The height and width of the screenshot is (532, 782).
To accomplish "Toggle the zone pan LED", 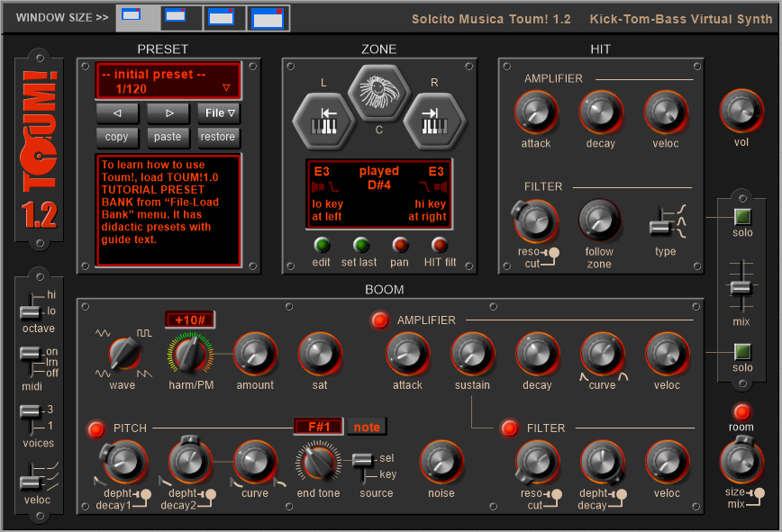I will pos(400,245).
